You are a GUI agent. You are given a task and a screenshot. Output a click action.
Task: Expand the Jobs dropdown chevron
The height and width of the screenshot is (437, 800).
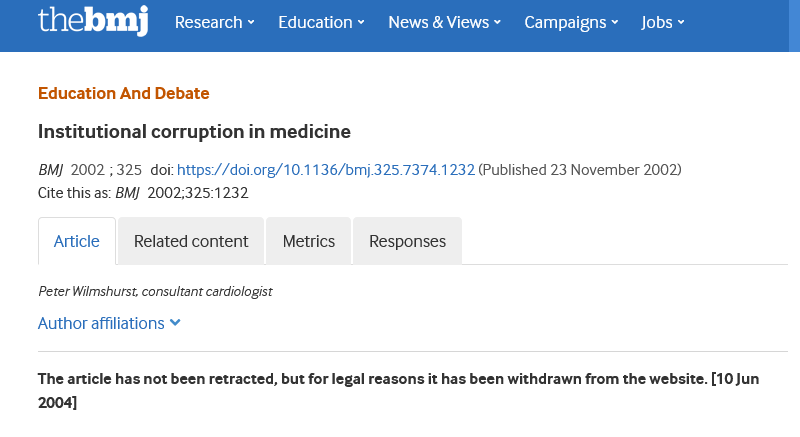click(x=681, y=23)
